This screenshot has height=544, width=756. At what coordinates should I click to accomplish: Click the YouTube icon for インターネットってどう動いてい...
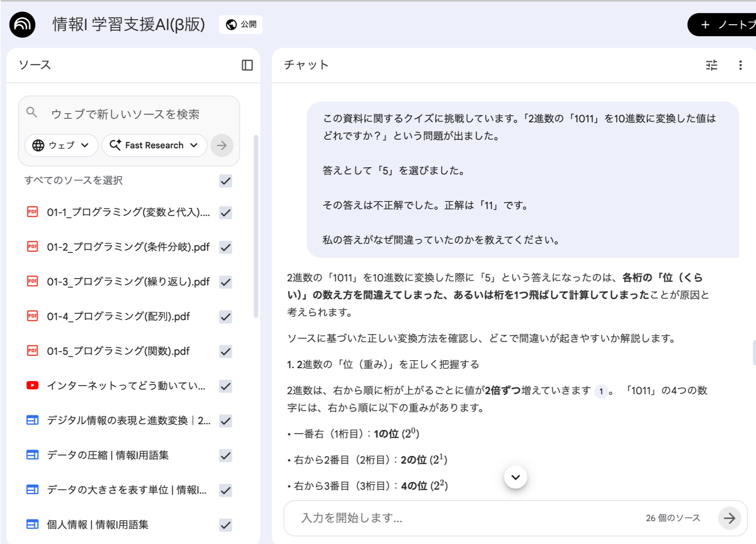click(32, 385)
